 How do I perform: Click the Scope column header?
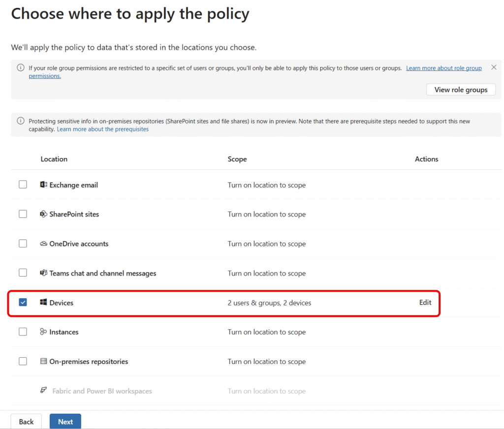click(237, 159)
